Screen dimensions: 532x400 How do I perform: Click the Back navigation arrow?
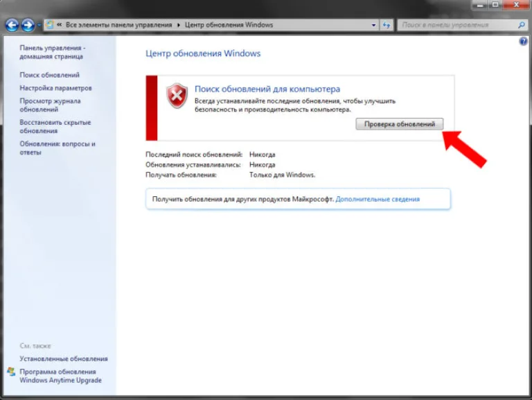point(12,25)
